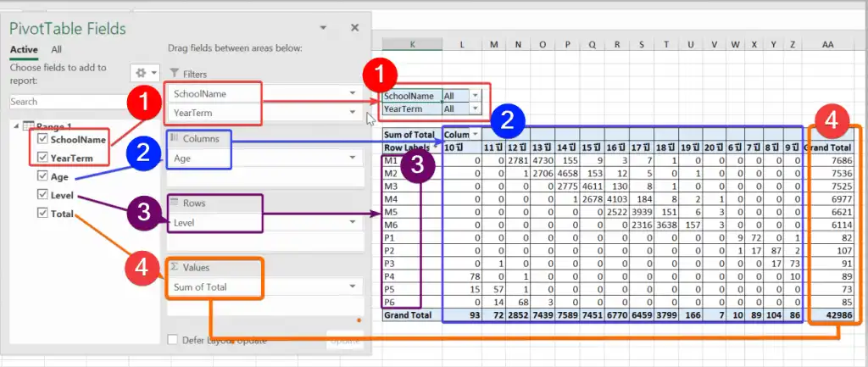Screen dimensions: 868x367
Task: Open the Age dropdown in Columns area
Action: [x=351, y=158]
